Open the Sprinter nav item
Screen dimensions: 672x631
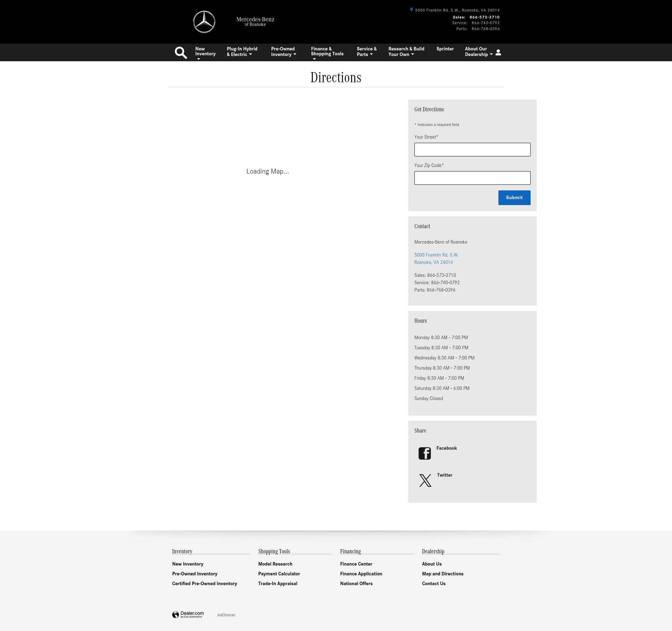tap(445, 49)
